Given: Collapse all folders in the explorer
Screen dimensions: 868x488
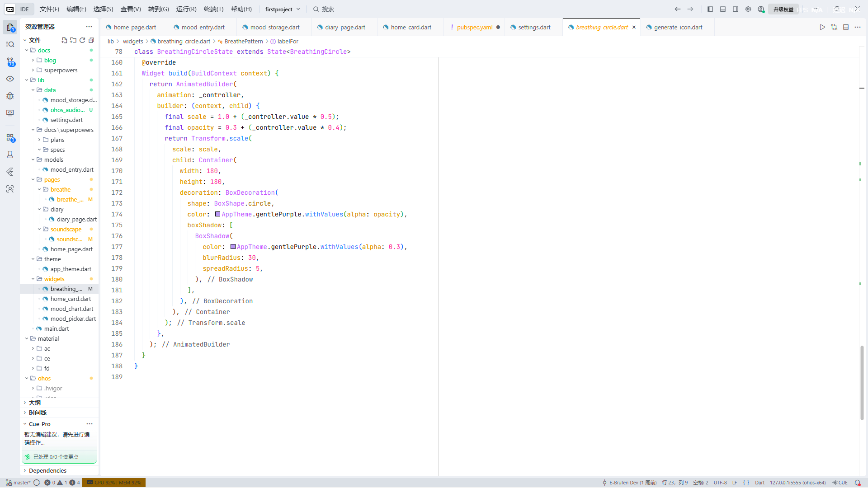Looking at the screenshot, I should (x=91, y=40).
